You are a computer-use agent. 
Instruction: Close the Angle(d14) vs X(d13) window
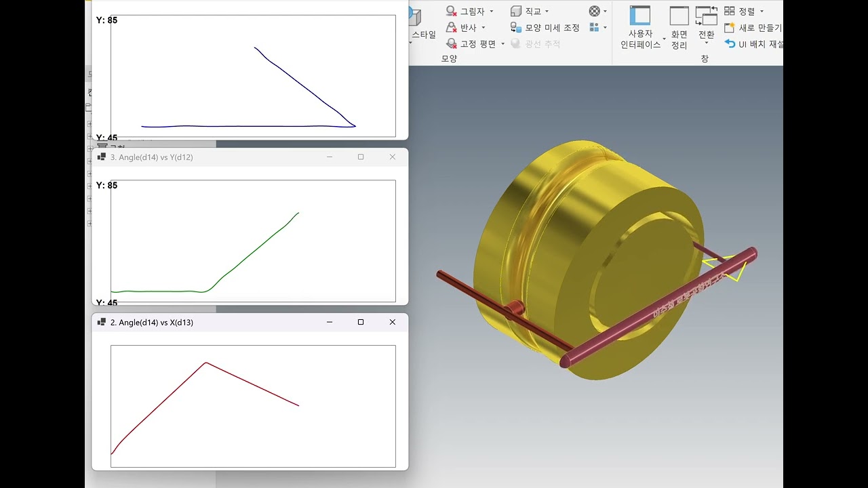392,323
